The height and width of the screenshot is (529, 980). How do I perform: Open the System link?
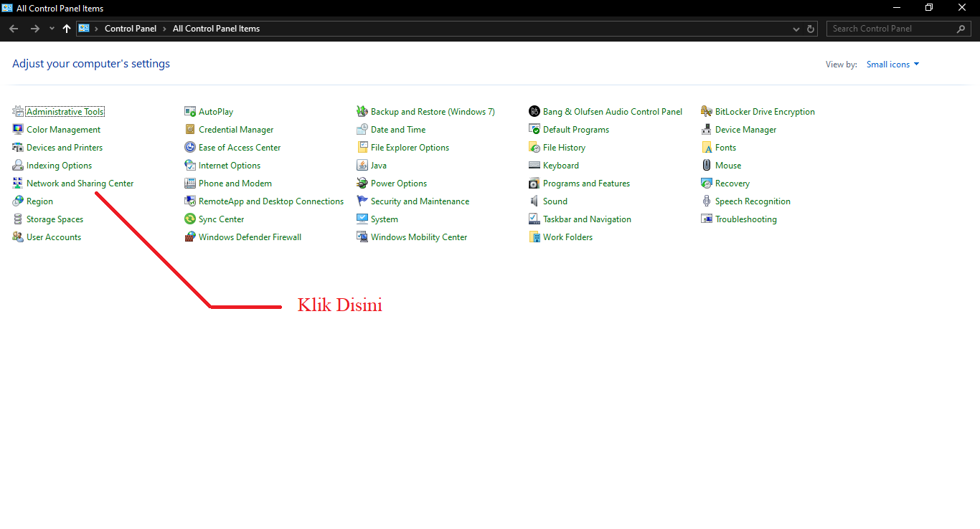385,219
